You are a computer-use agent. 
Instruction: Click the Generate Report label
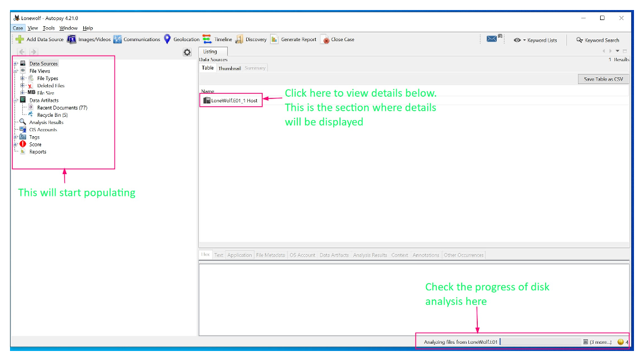(x=298, y=39)
